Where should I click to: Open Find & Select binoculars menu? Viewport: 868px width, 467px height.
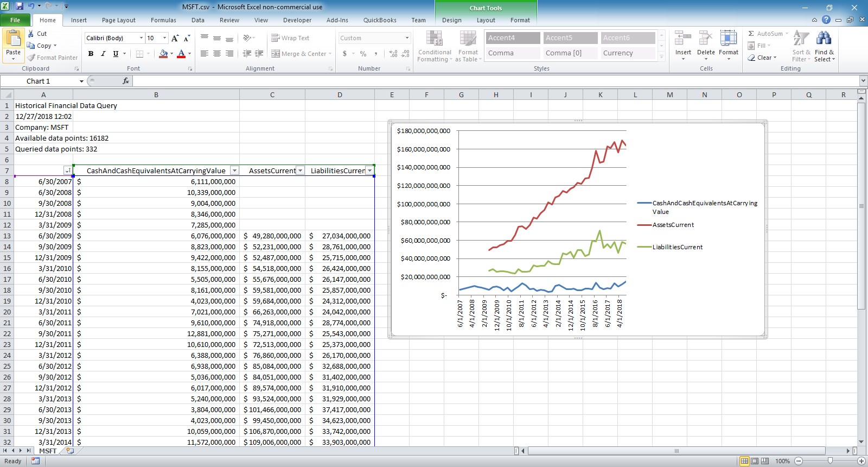824,46
